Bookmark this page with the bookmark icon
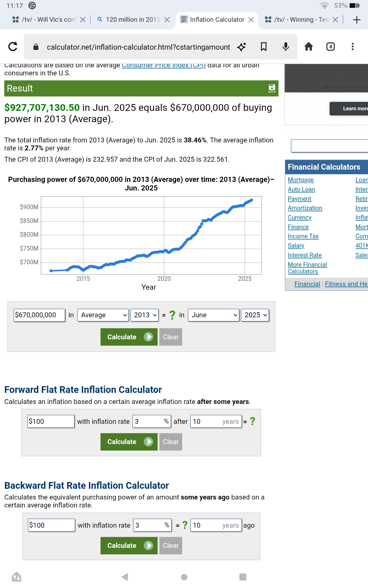The image size is (368, 588). [x=264, y=47]
